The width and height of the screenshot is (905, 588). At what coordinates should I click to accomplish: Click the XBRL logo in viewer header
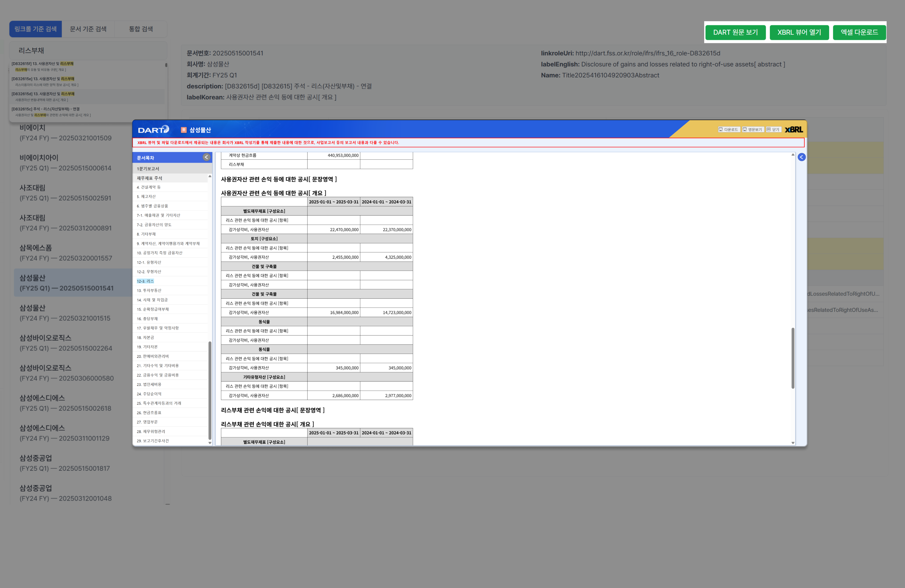coord(794,130)
